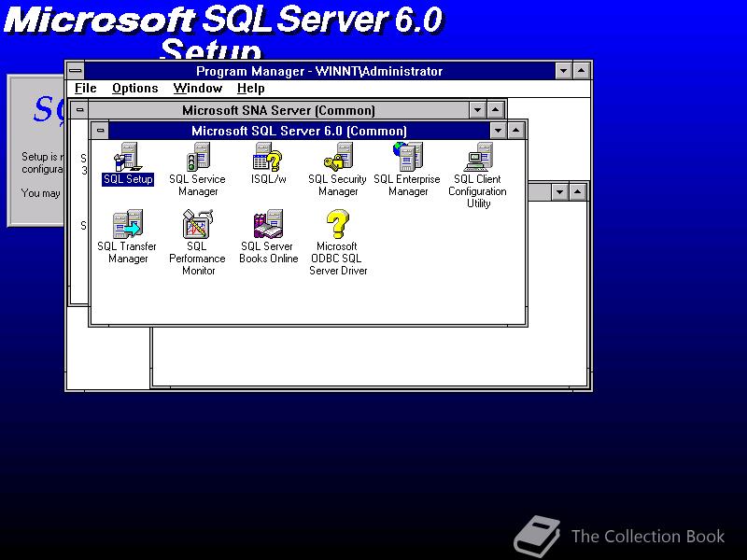Minimize the Program Manager window

pos(564,71)
